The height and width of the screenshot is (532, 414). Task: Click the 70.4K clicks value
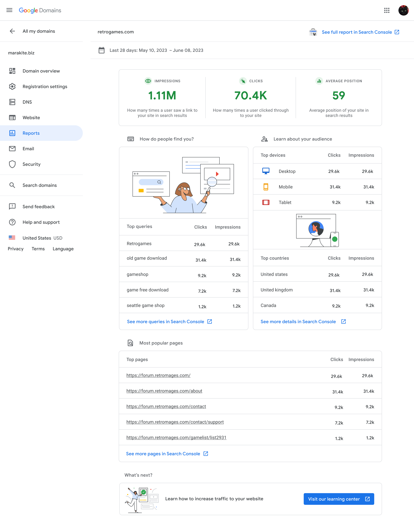point(251,96)
